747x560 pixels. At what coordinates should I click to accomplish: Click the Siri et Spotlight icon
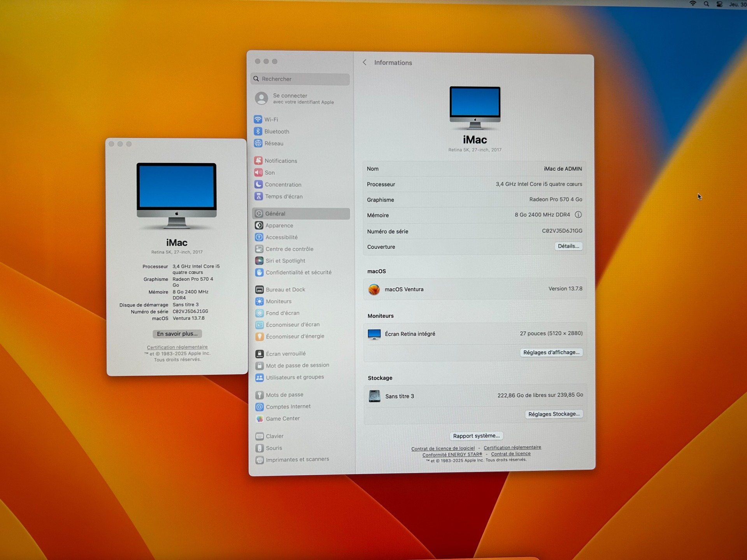pyautogui.click(x=259, y=261)
